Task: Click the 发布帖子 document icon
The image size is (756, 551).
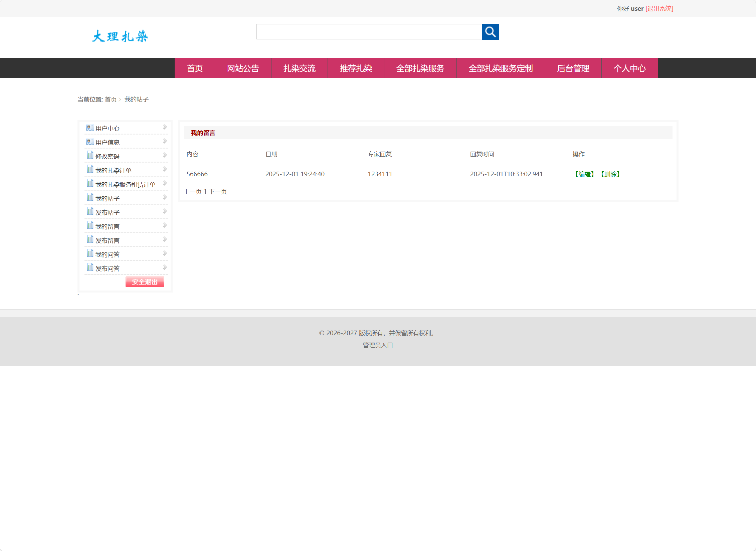Action: (90, 211)
